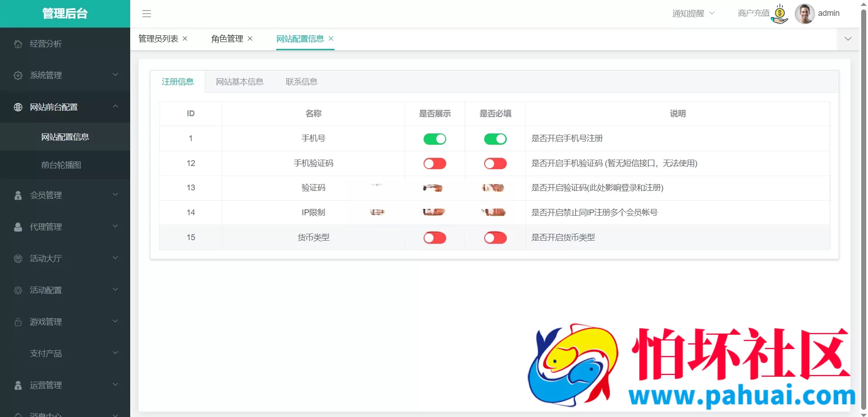The image size is (868, 417).
Task: Close the 角色管理 tab
Action: point(250,38)
